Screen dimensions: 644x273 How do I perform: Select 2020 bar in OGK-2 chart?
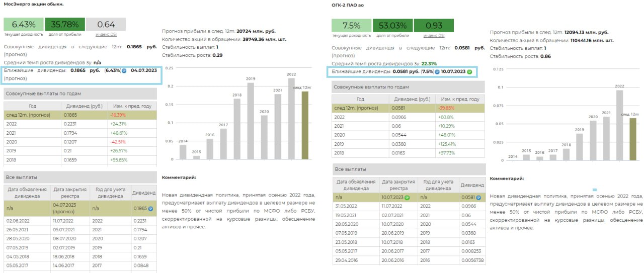pyautogui.click(x=593, y=140)
